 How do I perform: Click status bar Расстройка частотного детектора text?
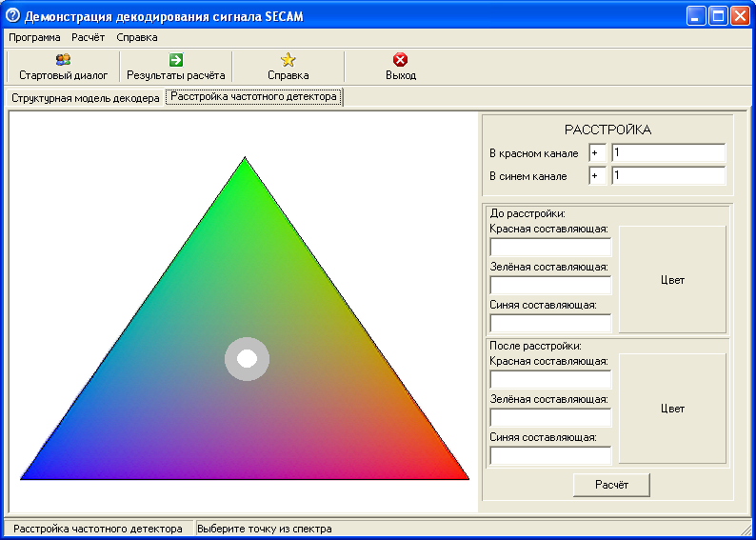[98, 529]
